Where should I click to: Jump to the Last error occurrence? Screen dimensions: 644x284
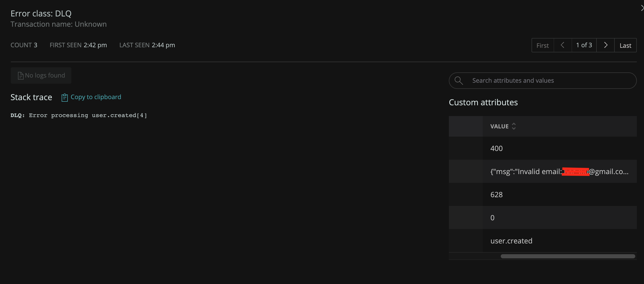tap(625, 45)
